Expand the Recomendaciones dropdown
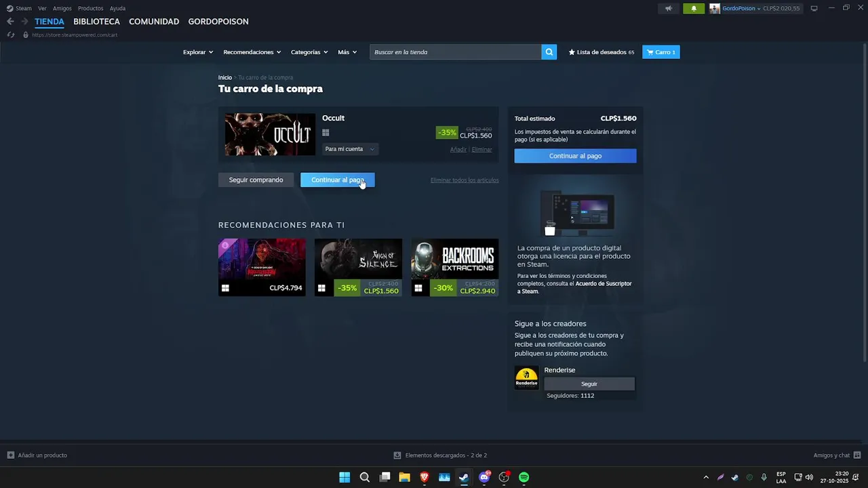868x488 pixels. click(x=252, y=52)
